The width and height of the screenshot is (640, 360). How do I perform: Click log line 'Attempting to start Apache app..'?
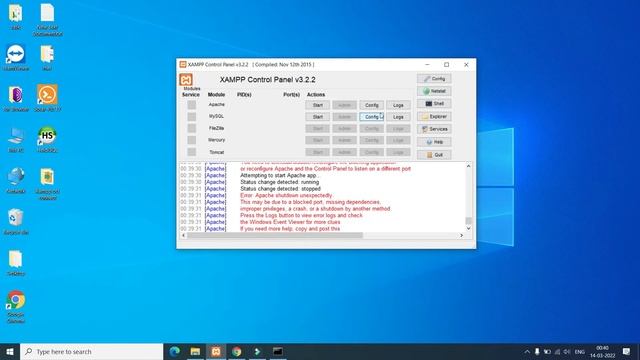(x=280, y=176)
